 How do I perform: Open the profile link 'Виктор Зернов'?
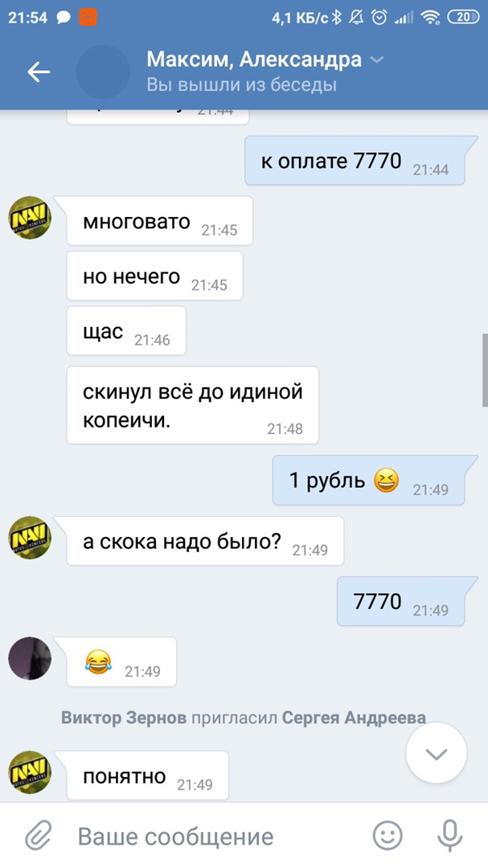pyautogui.click(x=124, y=718)
